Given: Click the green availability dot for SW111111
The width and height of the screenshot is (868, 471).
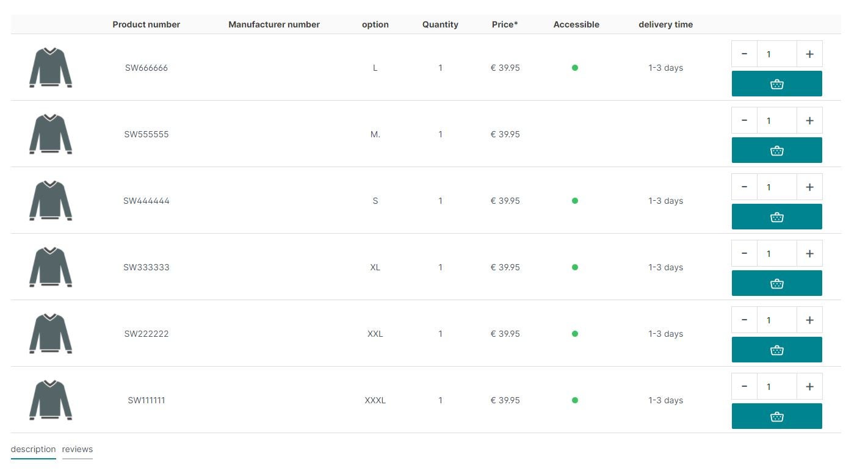Looking at the screenshot, I should [575, 400].
